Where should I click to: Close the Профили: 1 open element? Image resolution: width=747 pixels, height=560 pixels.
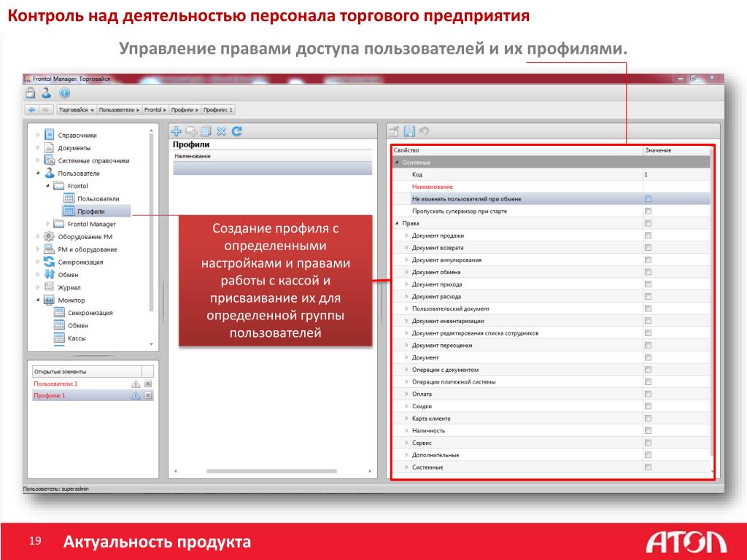point(148,395)
